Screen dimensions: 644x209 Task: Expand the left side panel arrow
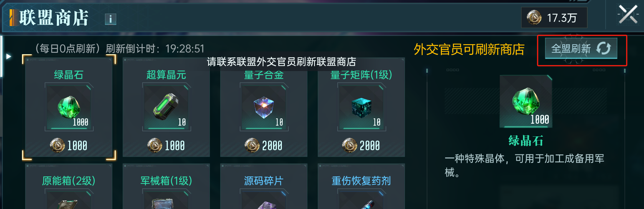9,56
